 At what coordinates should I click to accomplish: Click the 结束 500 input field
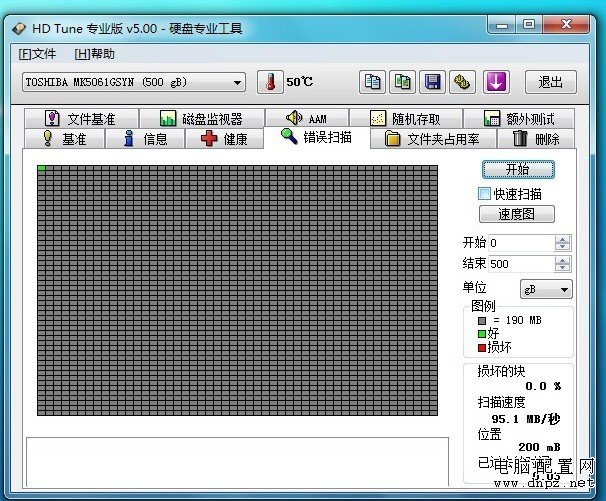point(521,264)
